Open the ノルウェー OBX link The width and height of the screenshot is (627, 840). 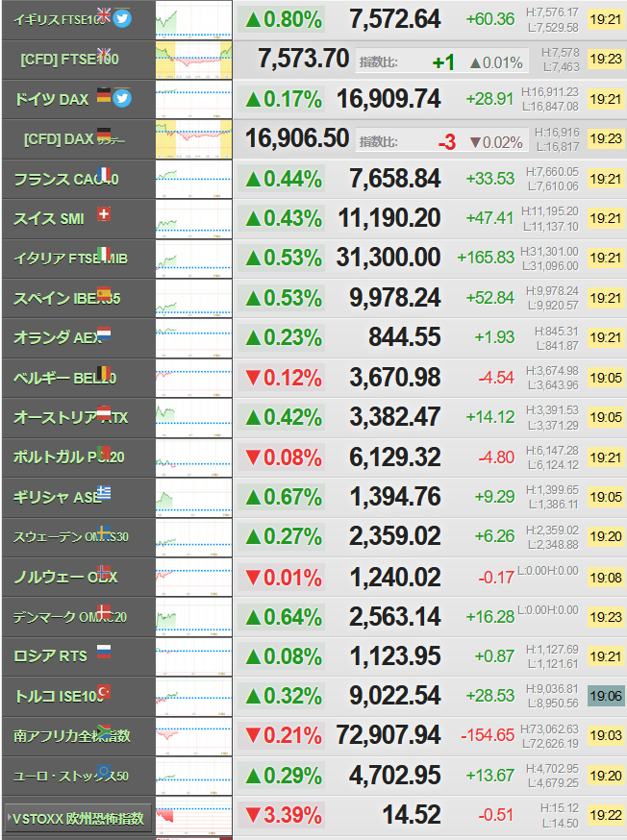pyautogui.click(x=65, y=577)
